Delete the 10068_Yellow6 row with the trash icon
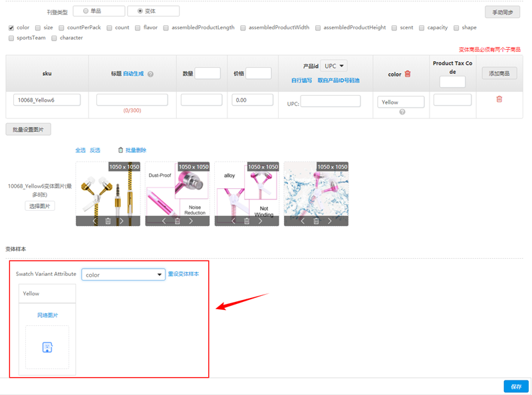 (499, 99)
